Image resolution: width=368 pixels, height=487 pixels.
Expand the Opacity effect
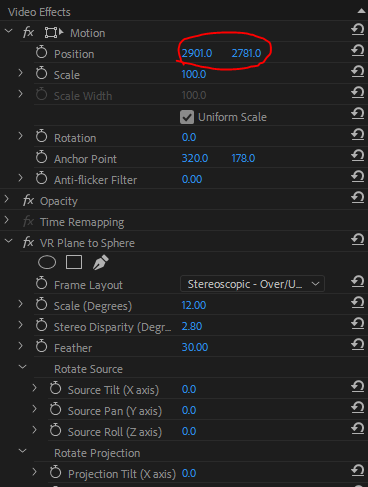[x=6, y=199]
